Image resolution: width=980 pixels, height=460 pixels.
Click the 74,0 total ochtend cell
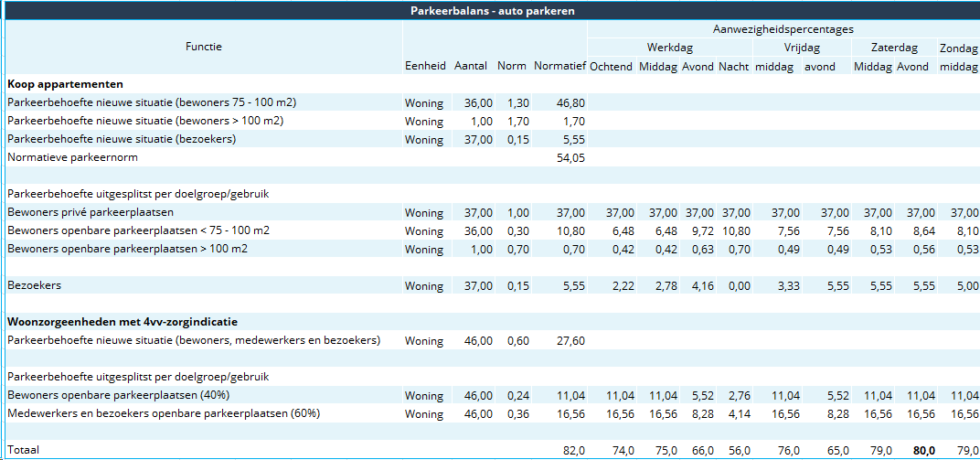coord(622,450)
